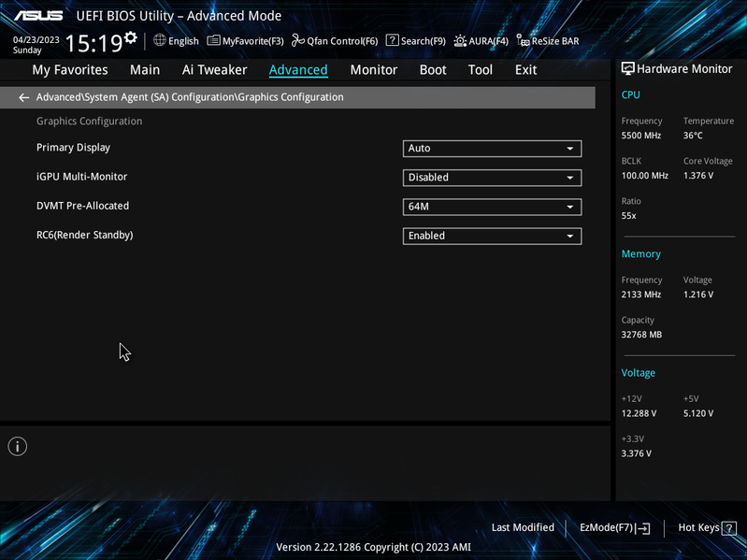Click the ASUS logo
This screenshot has width=747, height=560.
38,16
